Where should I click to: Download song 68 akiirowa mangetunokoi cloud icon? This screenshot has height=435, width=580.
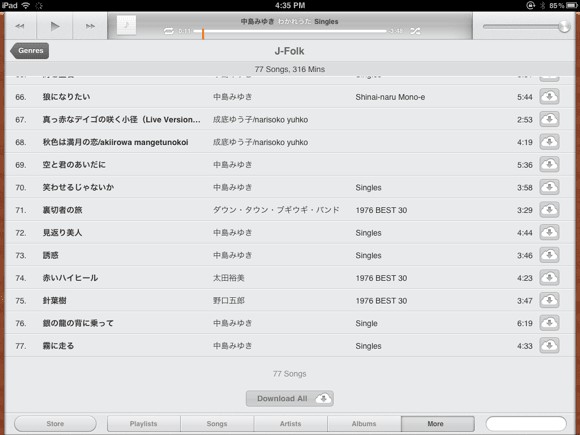point(549,142)
